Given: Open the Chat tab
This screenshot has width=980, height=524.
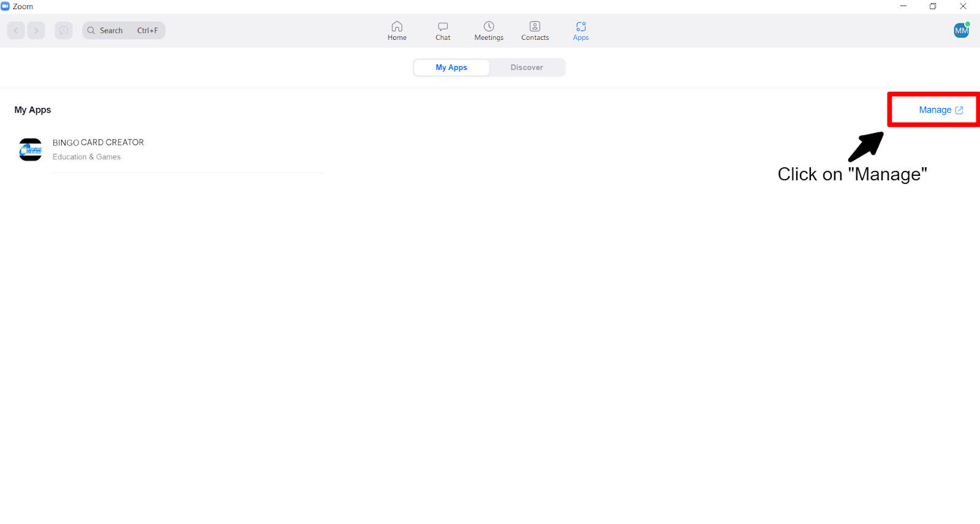Looking at the screenshot, I should click(443, 31).
